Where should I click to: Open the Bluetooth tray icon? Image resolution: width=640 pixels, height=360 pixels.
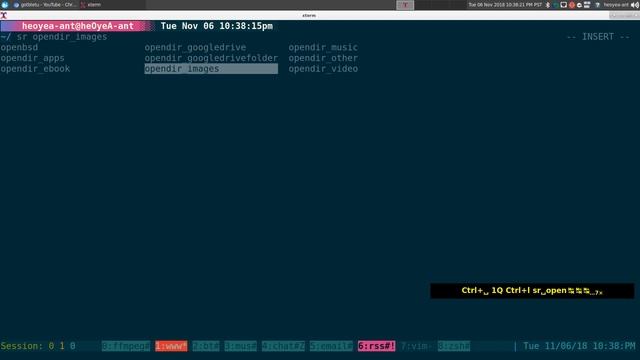[x=548, y=5]
